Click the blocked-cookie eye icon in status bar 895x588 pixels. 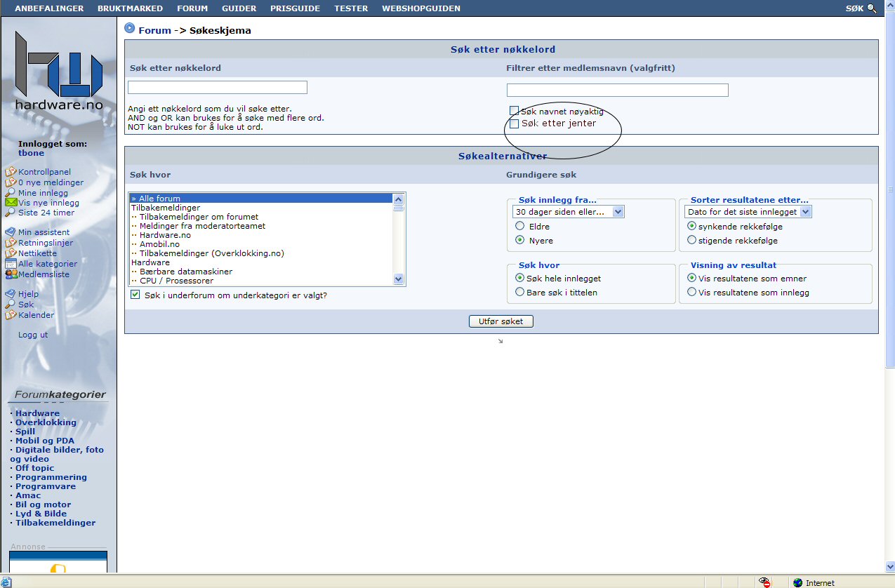click(x=765, y=582)
